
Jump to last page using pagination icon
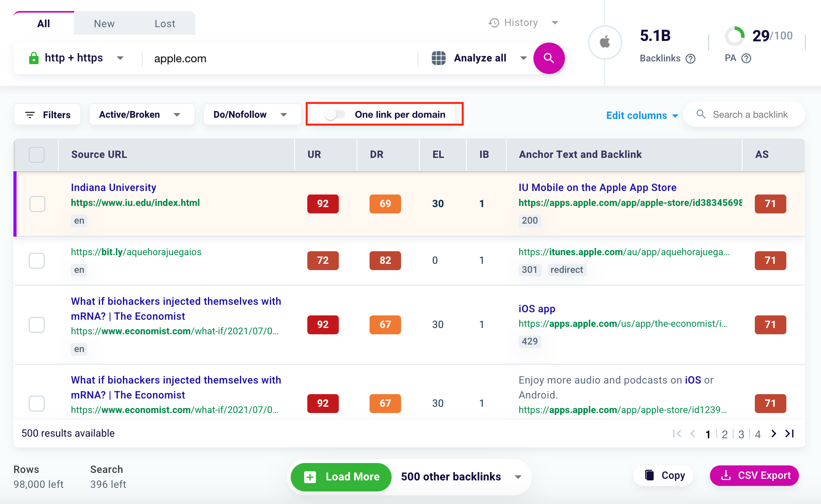click(x=790, y=434)
